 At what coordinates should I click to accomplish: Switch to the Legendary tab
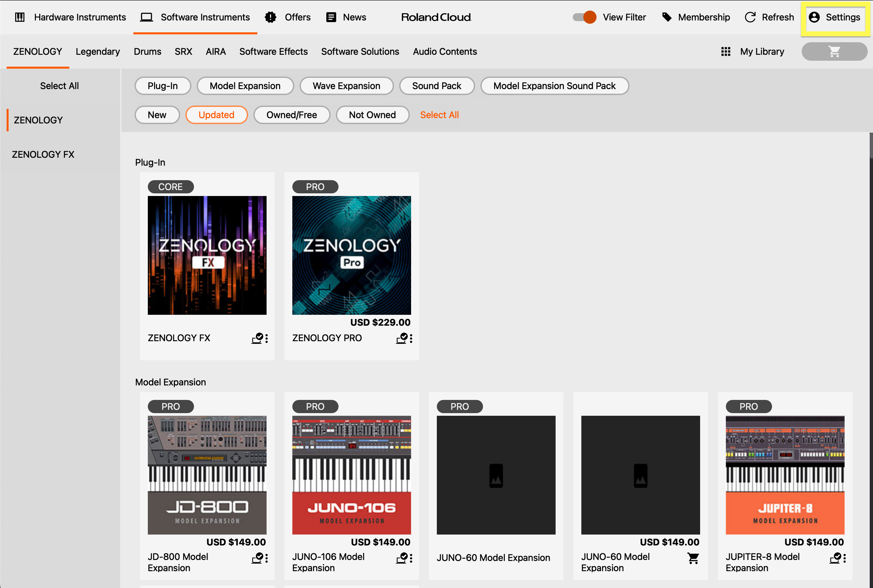98,51
